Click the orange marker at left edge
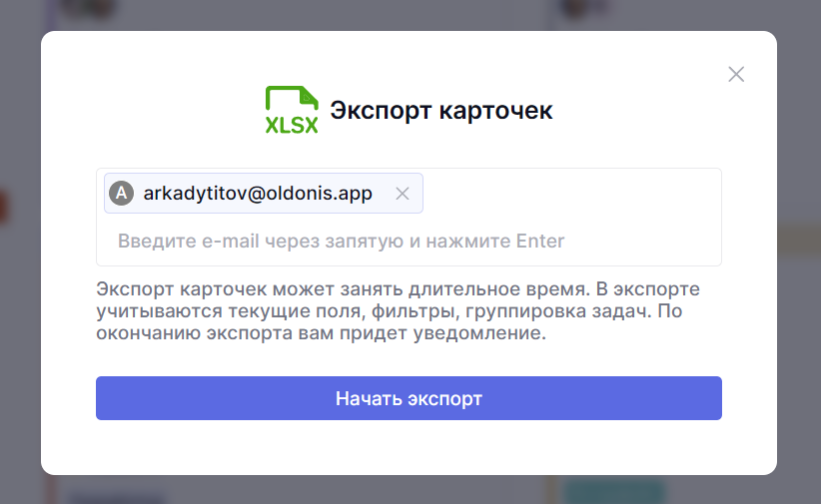821x504 pixels. 3,207
